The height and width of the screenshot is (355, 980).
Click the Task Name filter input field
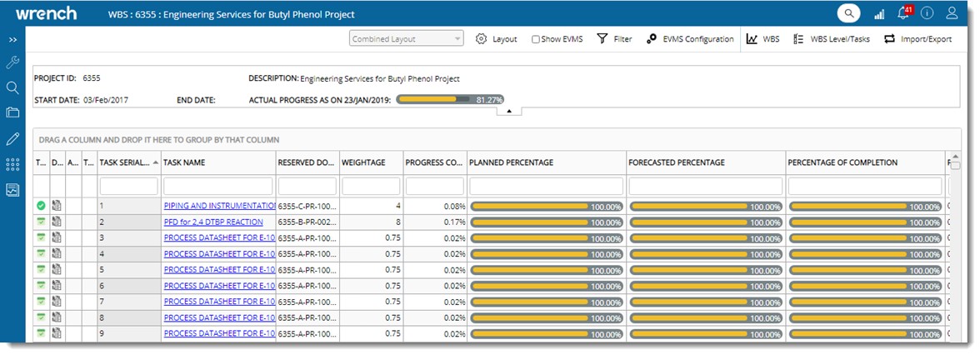click(x=219, y=186)
